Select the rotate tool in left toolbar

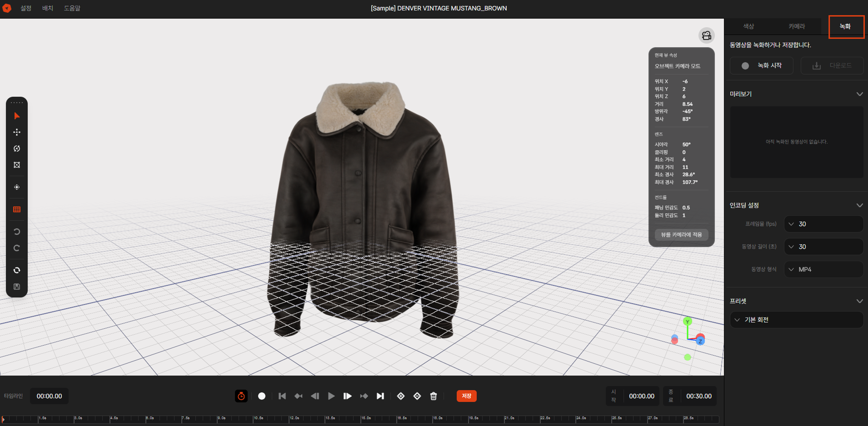17,148
